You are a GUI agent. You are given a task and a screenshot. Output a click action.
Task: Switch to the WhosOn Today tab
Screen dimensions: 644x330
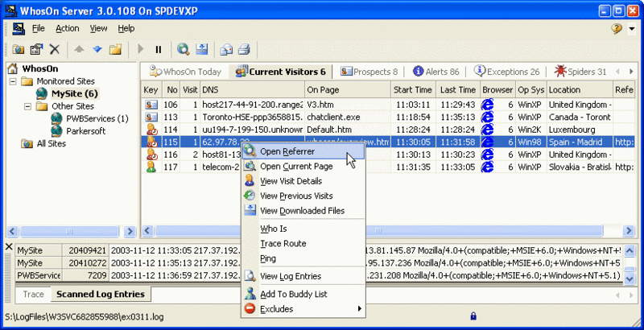(x=185, y=72)
